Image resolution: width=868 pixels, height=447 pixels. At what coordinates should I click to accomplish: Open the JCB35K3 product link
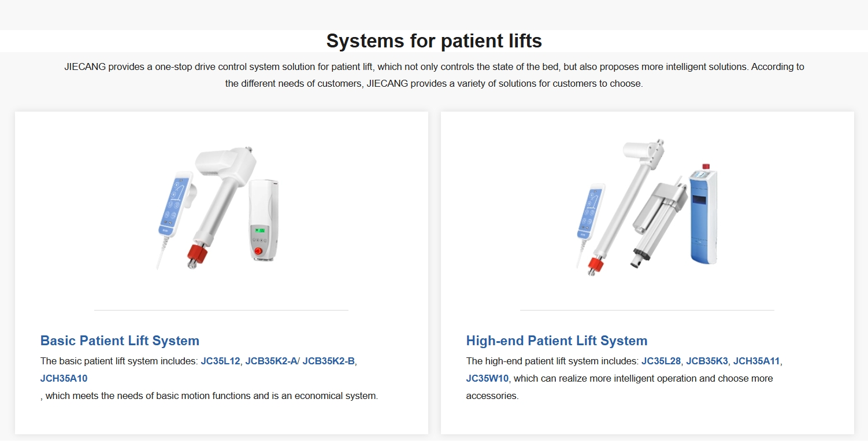pos(707,361)
